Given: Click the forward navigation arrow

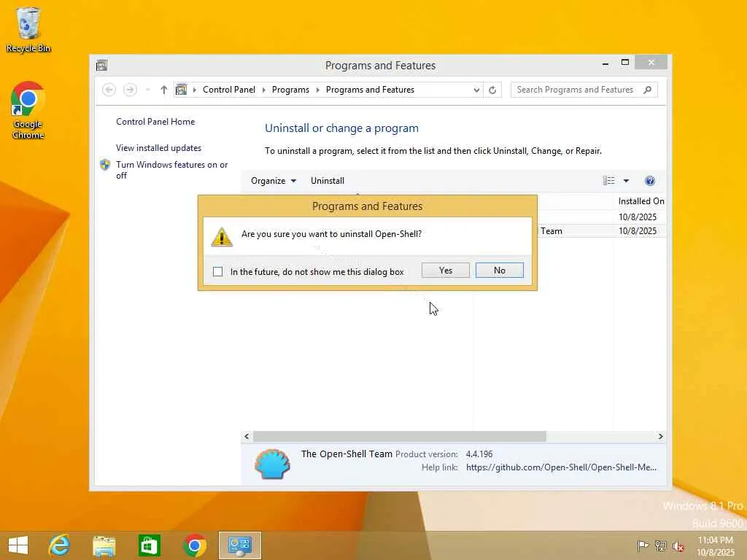Looking at the screenshot, I should pyautogui.click(x=130, y=90).
